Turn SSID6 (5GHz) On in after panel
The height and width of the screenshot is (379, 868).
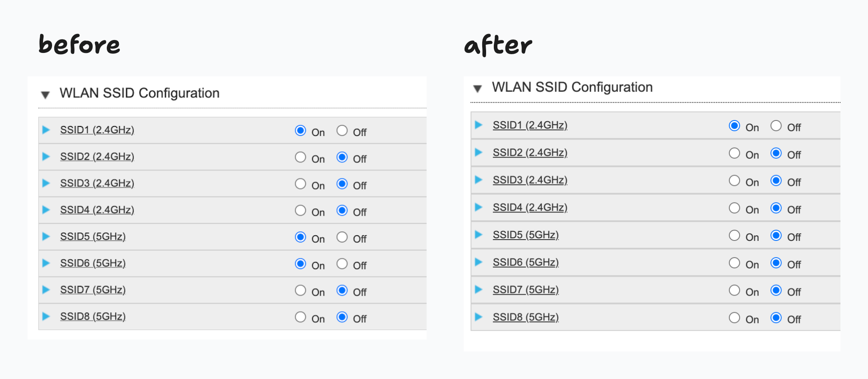(x=735, y=263)
